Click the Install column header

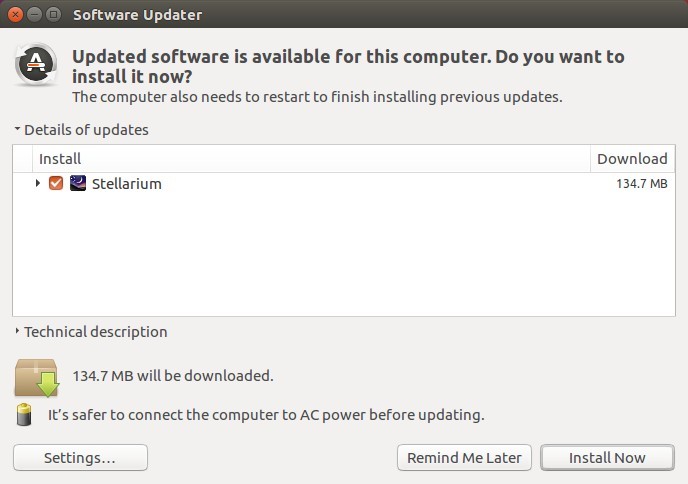(x=311, y=158)
